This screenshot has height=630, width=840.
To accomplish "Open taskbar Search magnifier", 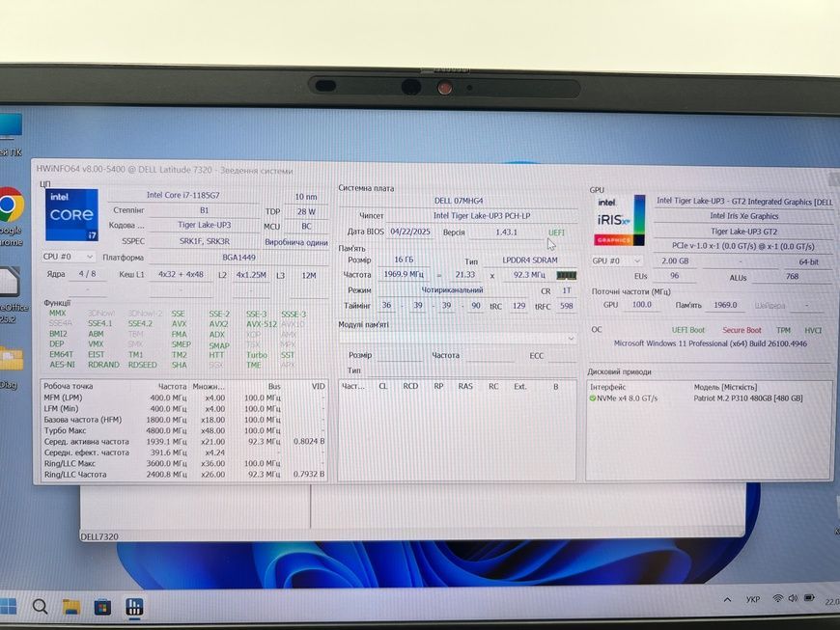I will [40, 607].
